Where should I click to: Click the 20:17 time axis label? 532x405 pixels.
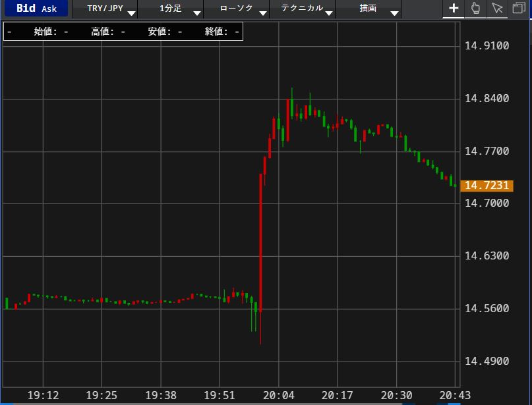click(x=338, y=396)
